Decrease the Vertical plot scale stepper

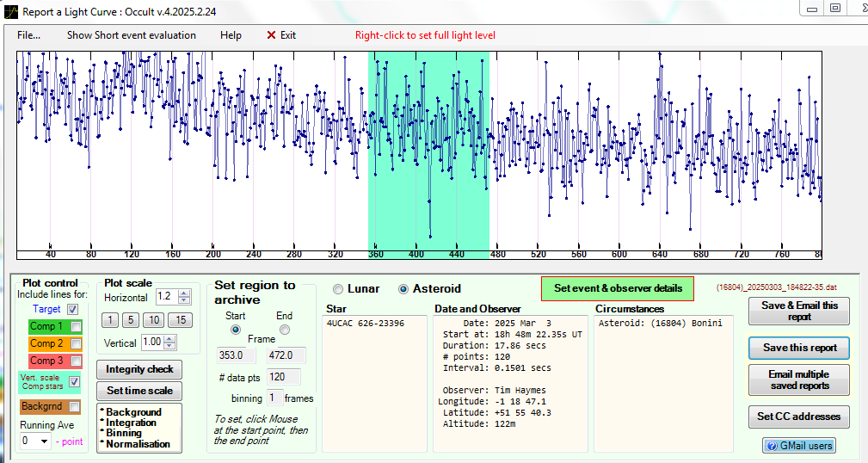click(x=170, y=346)
